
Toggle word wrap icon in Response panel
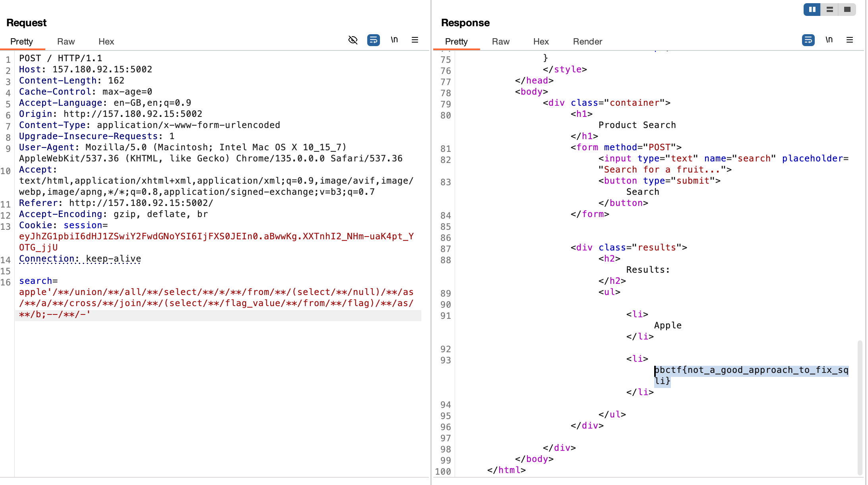click(808, 40)
